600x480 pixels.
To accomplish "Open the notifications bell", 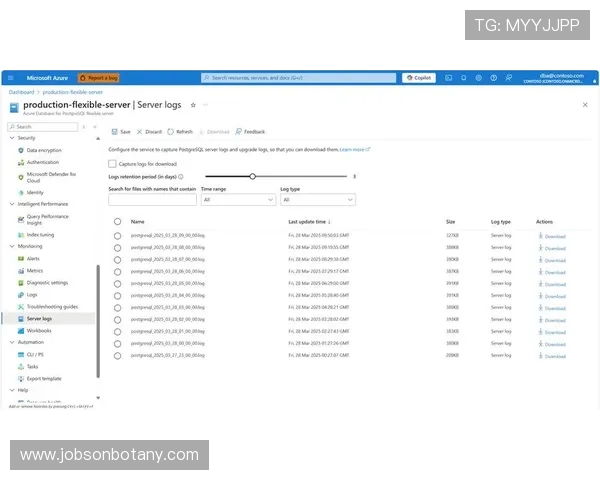I will tap(465, 77).
